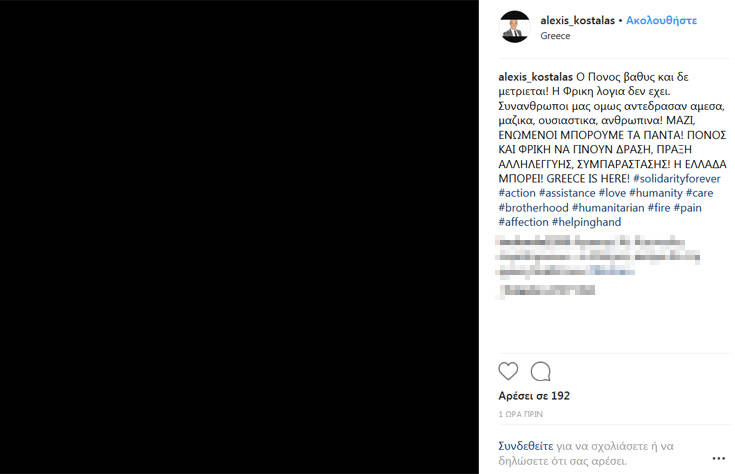Image resolution: width=735 pixels, height=474 pixels.
Task: Log in via the Συνδεθείτε link
Action: [x=525, y=446]
